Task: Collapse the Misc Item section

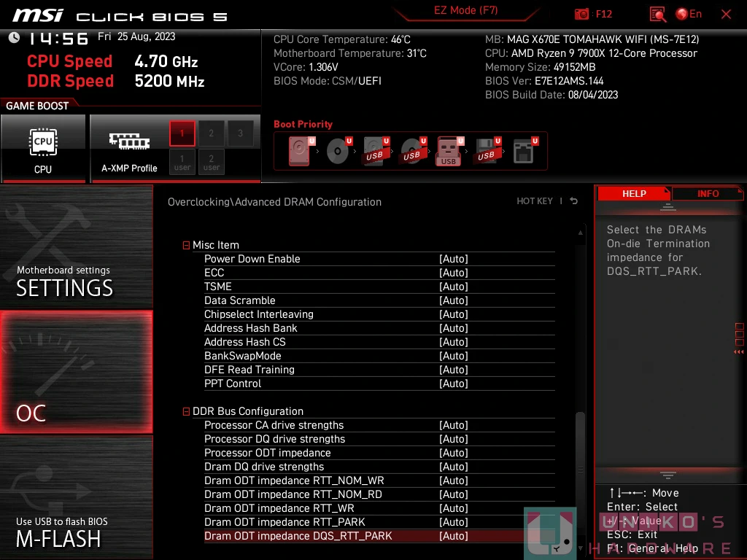Action: tap(186, 245)
